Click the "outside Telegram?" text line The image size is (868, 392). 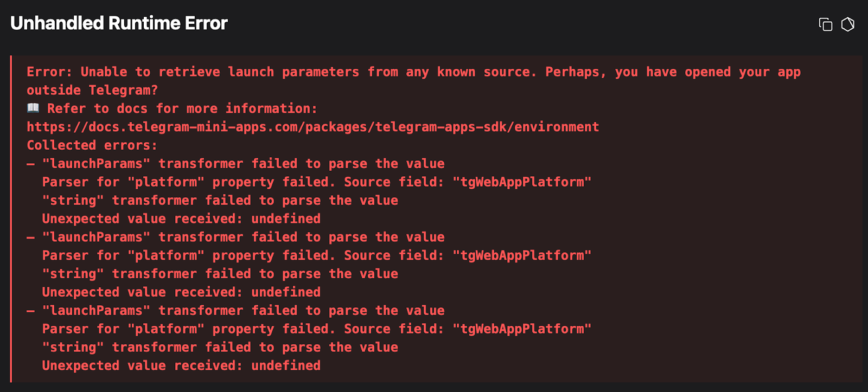92,90
